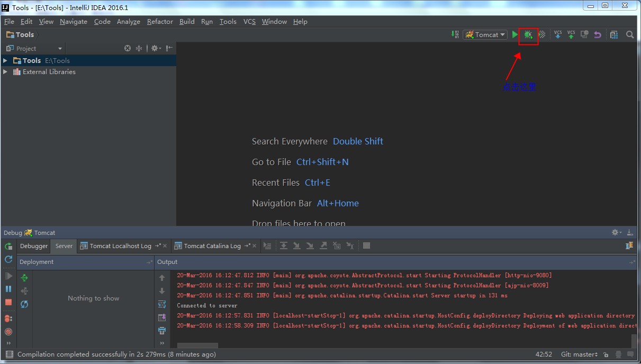Click the Force Step Into debugger icon

coord(310,245)
